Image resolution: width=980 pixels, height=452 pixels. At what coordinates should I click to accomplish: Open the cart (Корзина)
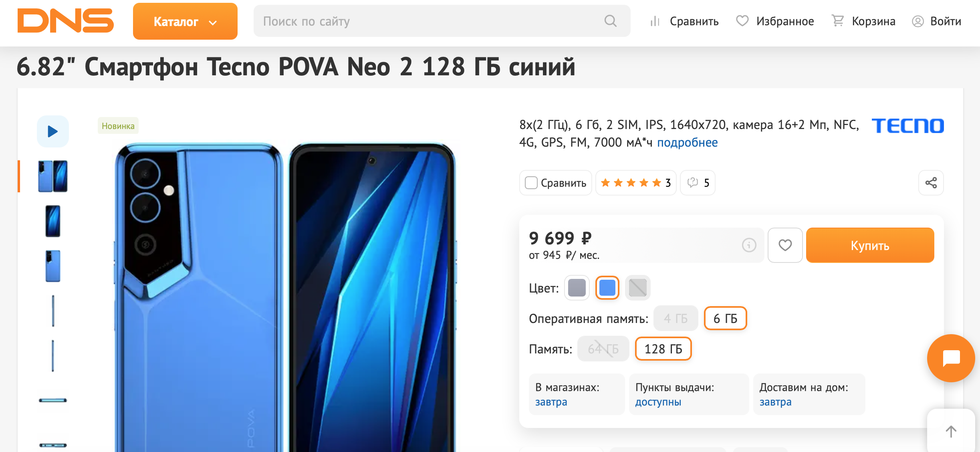pyautogui.click(x=863, y=21)
